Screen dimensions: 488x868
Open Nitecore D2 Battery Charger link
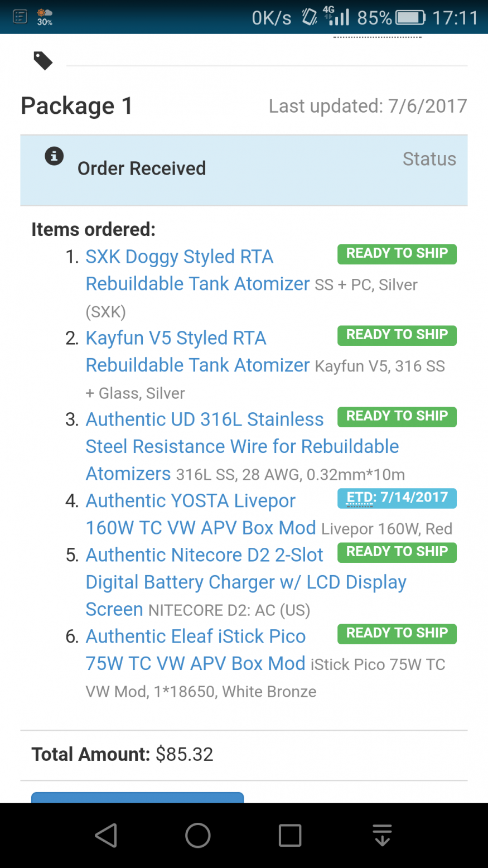(205, 555)
